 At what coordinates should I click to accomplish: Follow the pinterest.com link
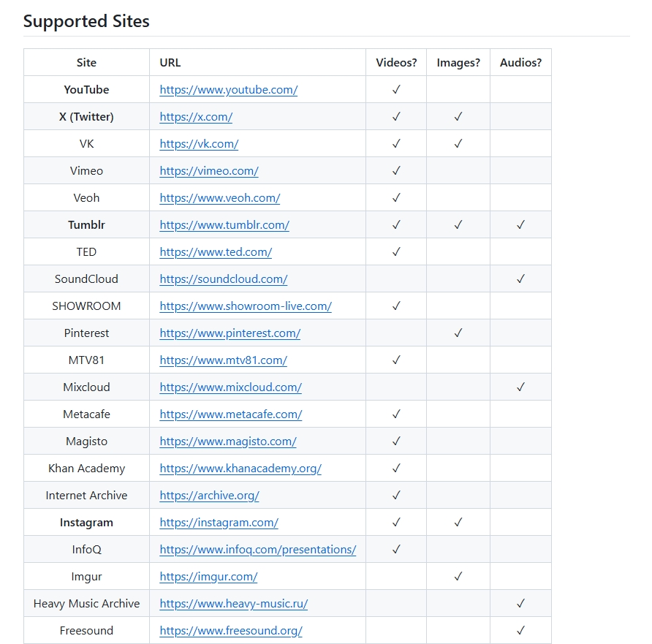point(230,333)
